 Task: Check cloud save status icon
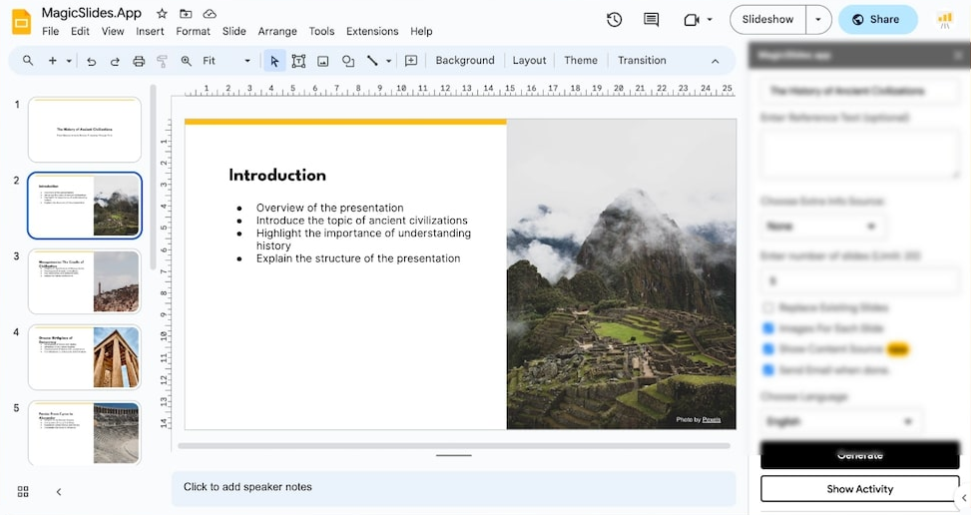209,14
